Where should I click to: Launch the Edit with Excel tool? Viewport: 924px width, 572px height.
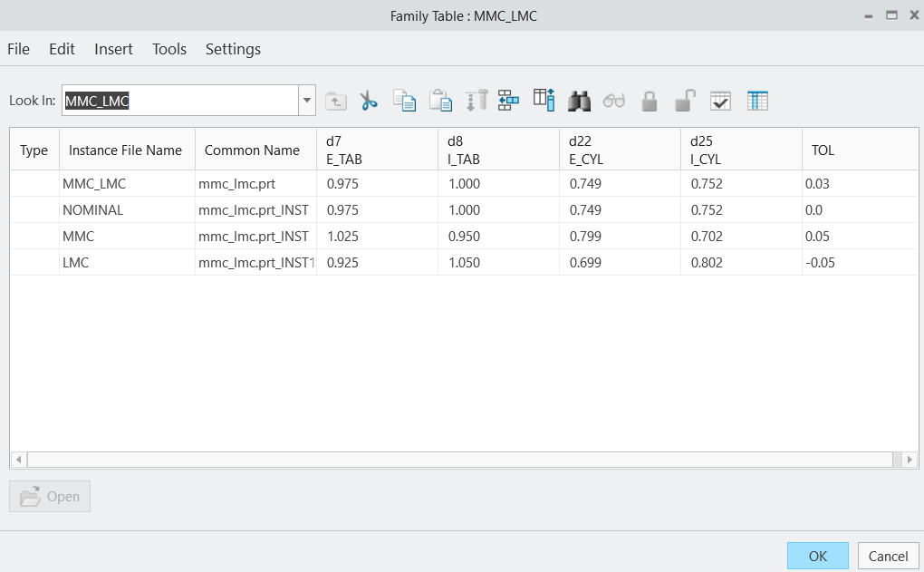coord(757,100)
